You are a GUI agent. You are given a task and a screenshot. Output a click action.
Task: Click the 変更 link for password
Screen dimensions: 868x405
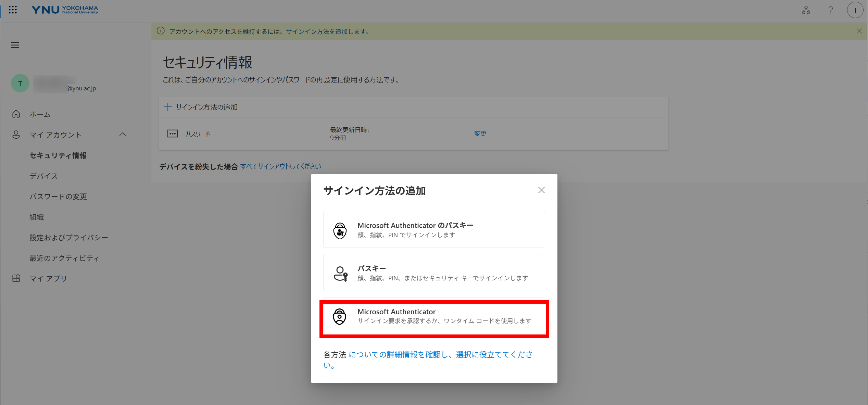click(x=480, y=134)
